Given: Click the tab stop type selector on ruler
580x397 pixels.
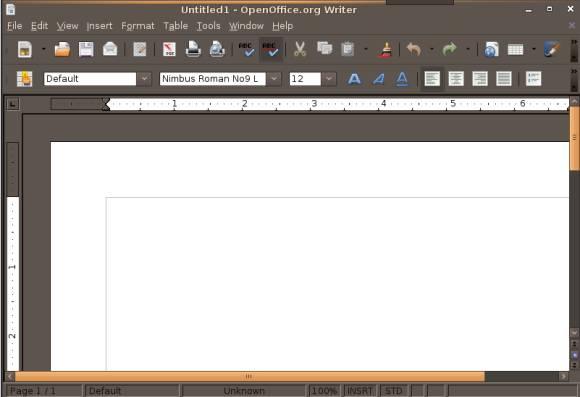Looking at the screenshot, I should tap(13, 104).
